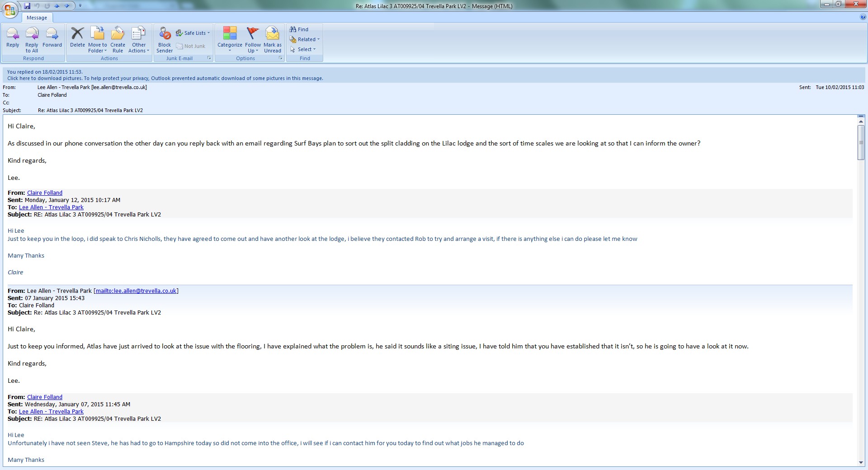
Task: Open Claire Folland link in January 12 email
Action: click(45, 193)
